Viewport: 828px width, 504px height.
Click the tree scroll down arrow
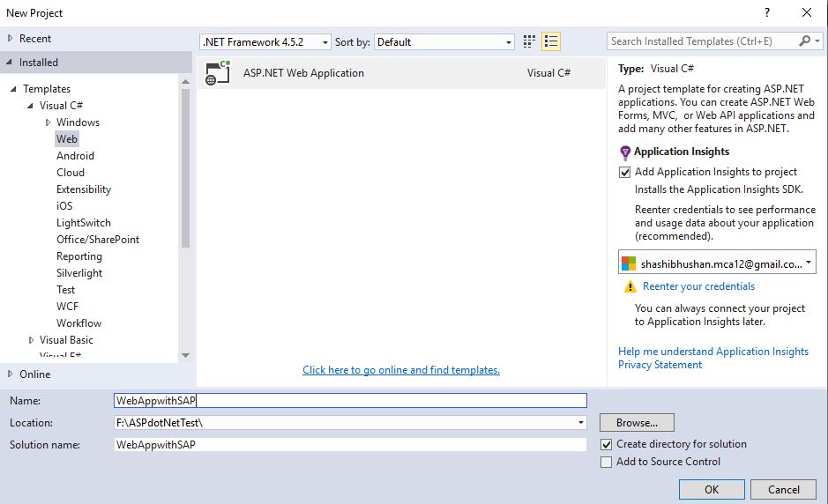click(185, 356)
